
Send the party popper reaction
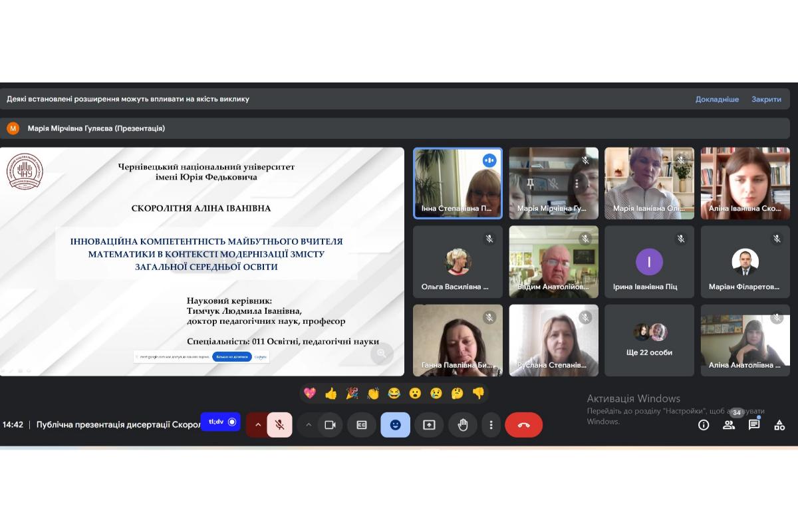[x=352, y=393]
